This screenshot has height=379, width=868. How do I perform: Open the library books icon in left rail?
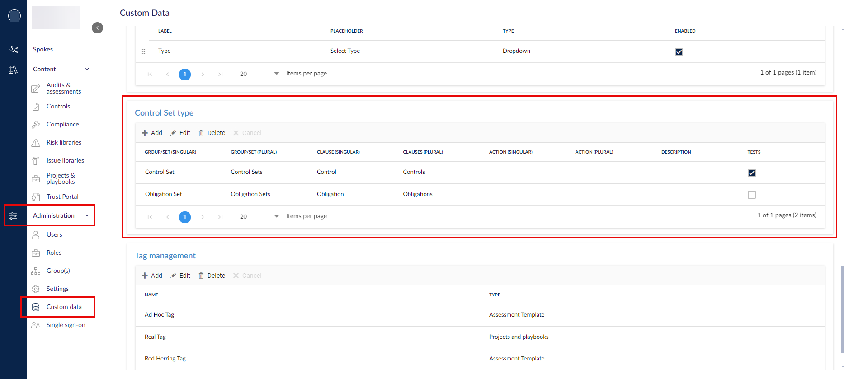pyautogui.click(x=13, y=70)
